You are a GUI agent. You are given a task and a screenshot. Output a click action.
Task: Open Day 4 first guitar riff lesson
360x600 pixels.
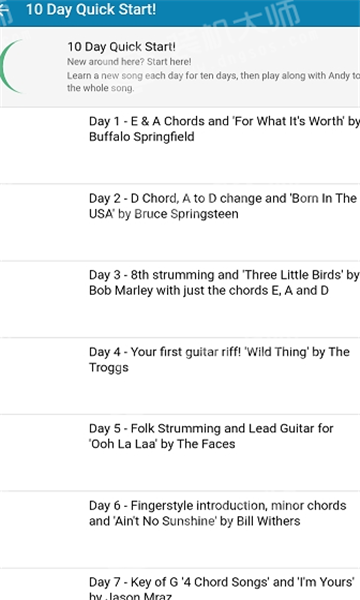(180, 376)
